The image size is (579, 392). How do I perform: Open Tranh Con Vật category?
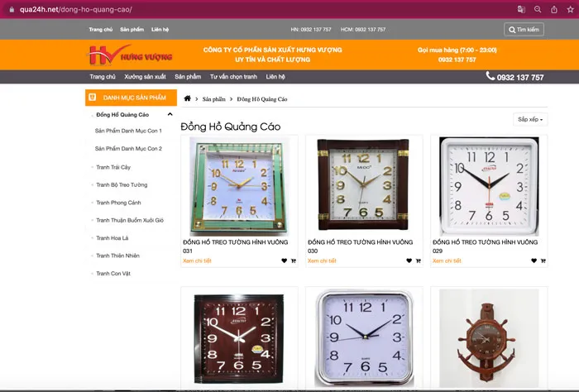click(x=113, y=274)
